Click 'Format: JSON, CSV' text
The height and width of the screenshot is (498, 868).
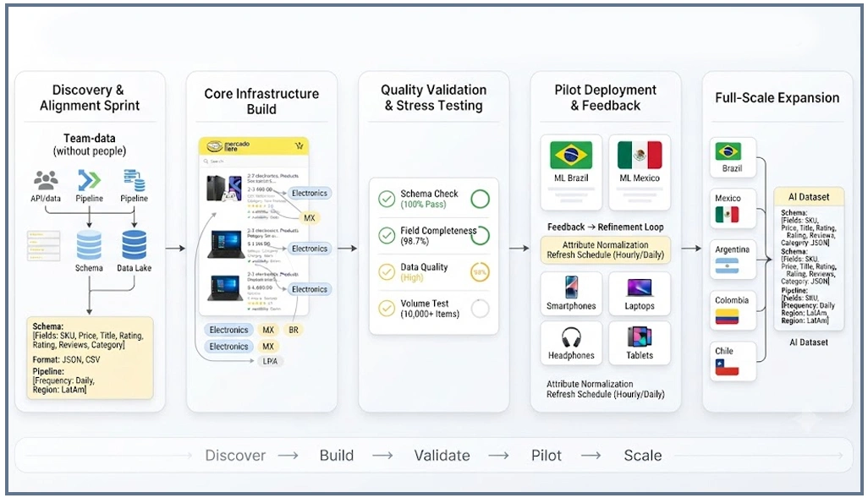(x=67, y=359)
